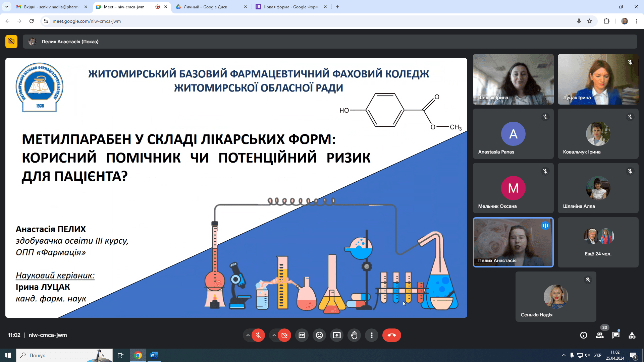The height and width of the screenshot is (362, 644).
Task: Open the chat with everyone icon
Action: click(x=616, y=335)
